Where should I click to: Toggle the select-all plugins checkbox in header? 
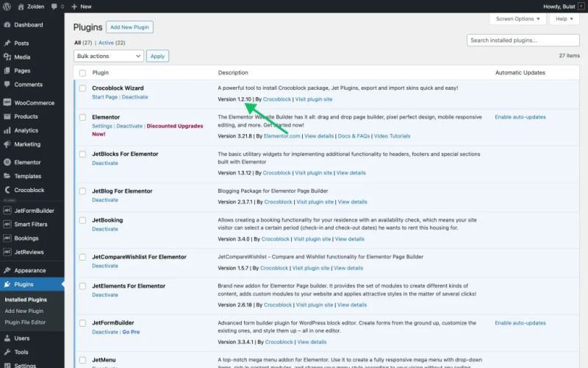82,73
